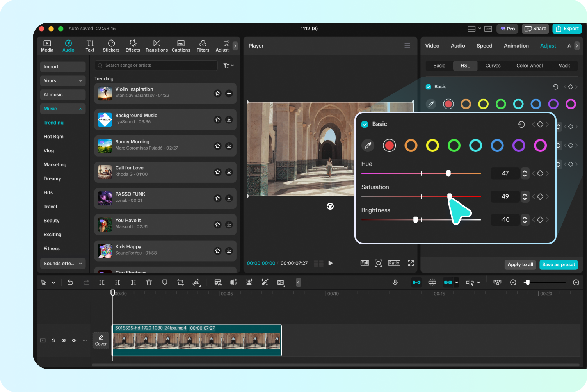Expand the Sounds effects category
The height and width of the screenshot is (392, 587).
coord(62,263)
